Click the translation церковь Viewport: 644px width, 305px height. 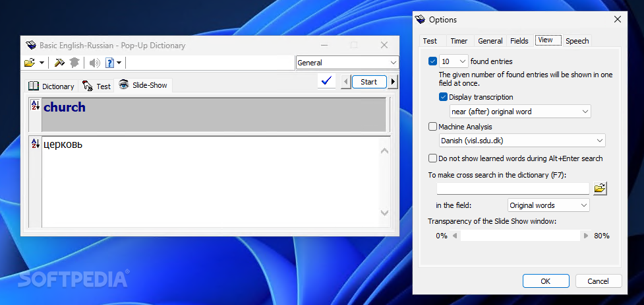[x=63, y=145]
